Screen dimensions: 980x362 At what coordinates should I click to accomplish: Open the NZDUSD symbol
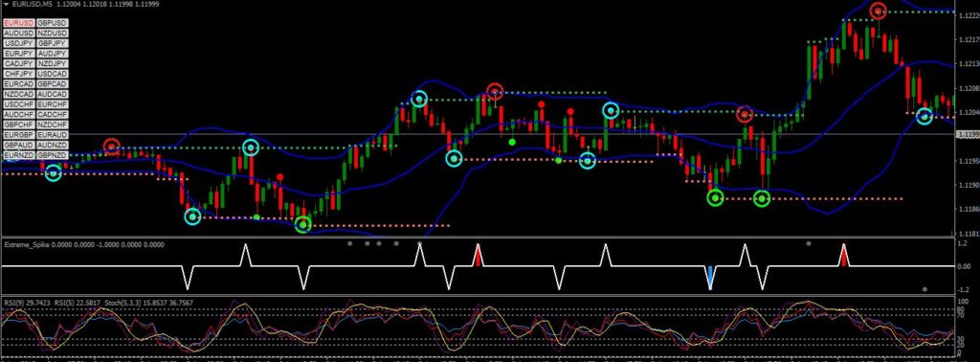click(52, 34)
